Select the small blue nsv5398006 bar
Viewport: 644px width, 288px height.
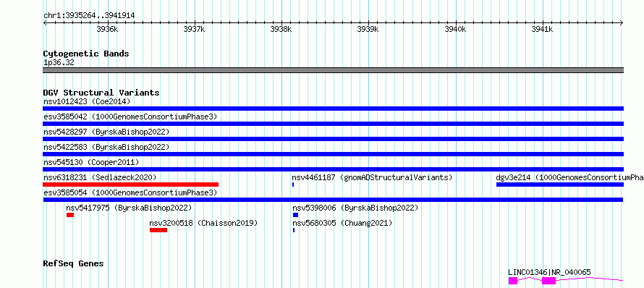295,215
